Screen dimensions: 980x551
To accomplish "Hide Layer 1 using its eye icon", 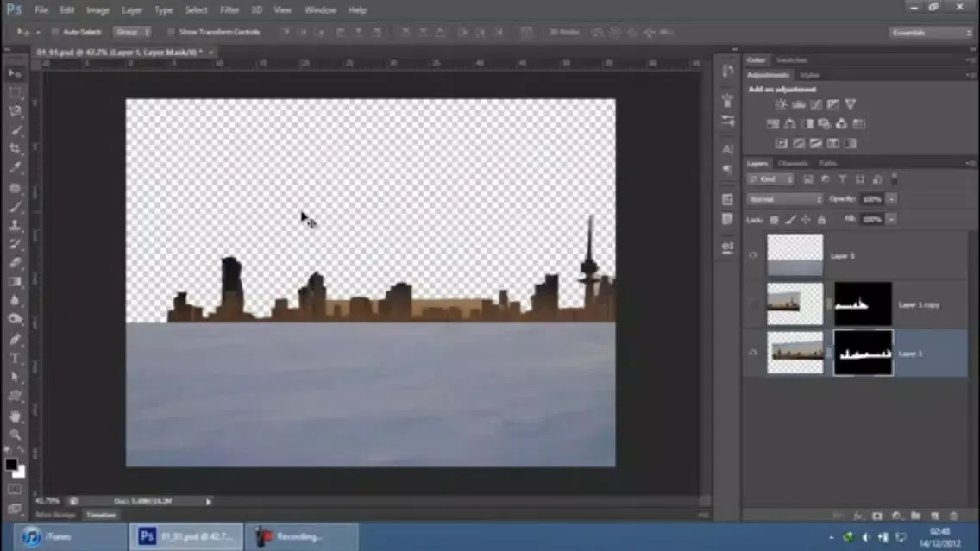I will (753, 353).
